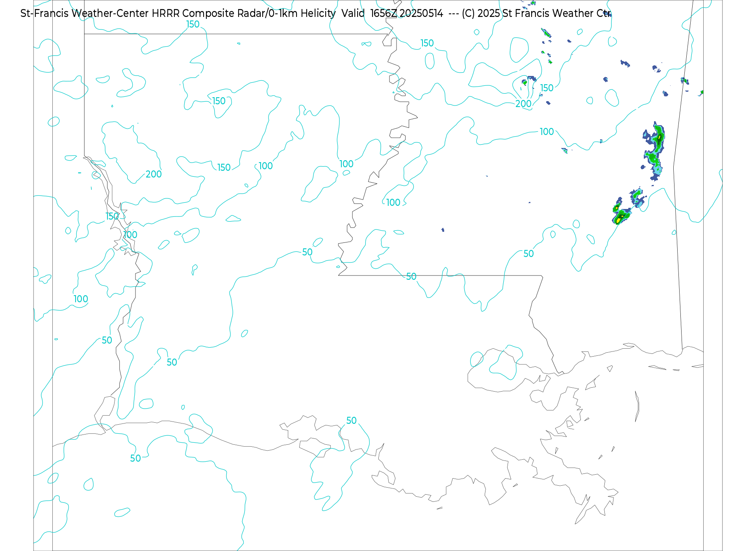Click the "Valid 1656Z 20250514" timestamp text
The height and width of the screenshot is (551, 756).
click(392, 13)
